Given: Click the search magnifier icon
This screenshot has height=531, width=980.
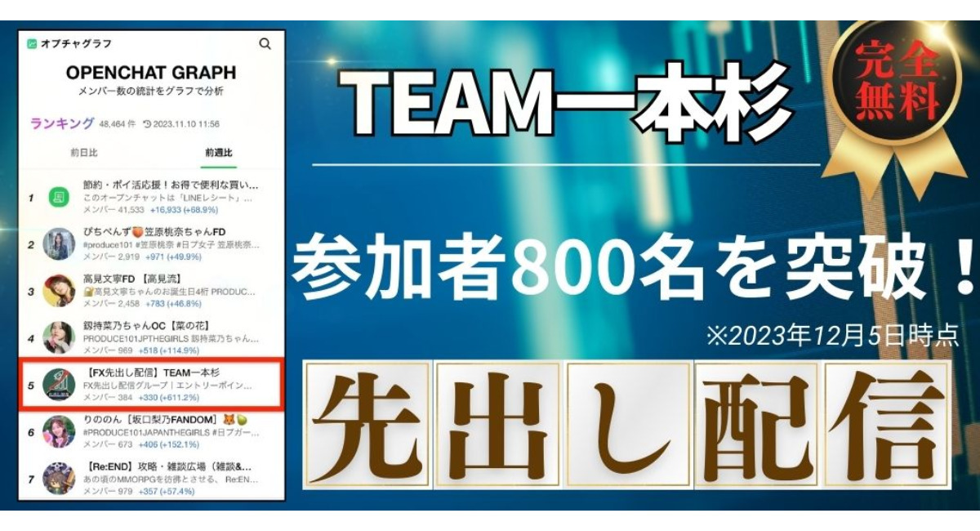Looking at the screenshot, I should (264, 44).
